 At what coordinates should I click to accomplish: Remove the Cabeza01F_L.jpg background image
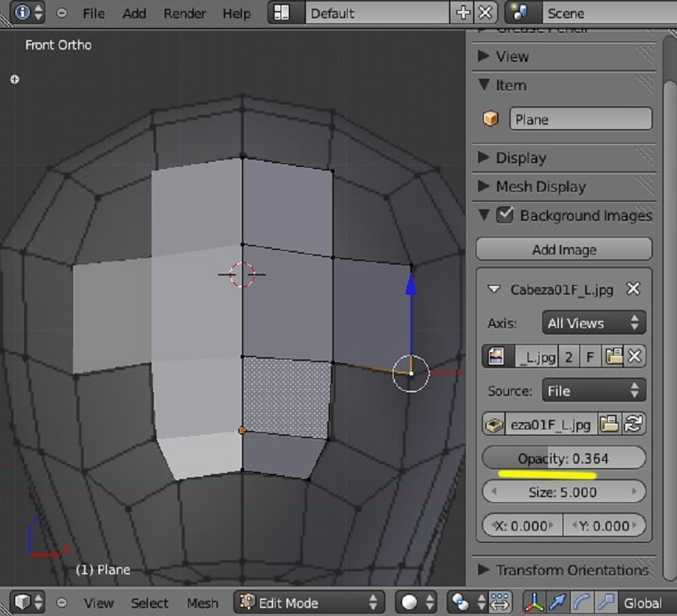(633, 289)
